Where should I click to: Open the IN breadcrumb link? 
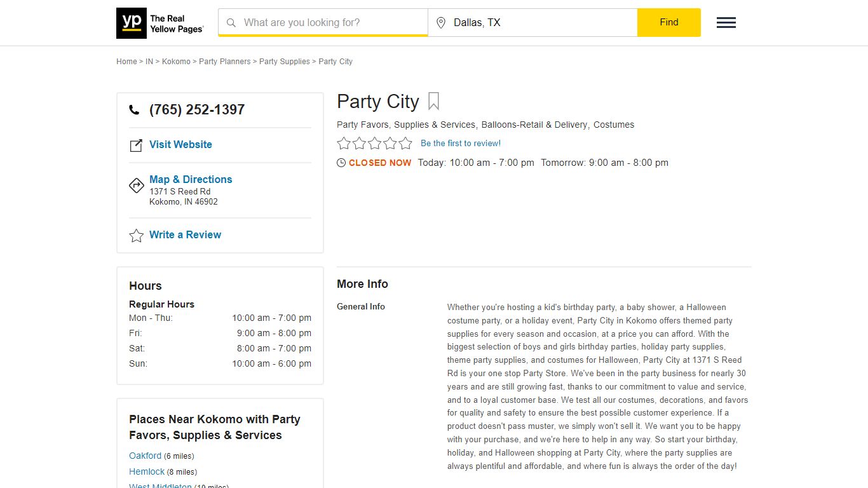(149, 62)
